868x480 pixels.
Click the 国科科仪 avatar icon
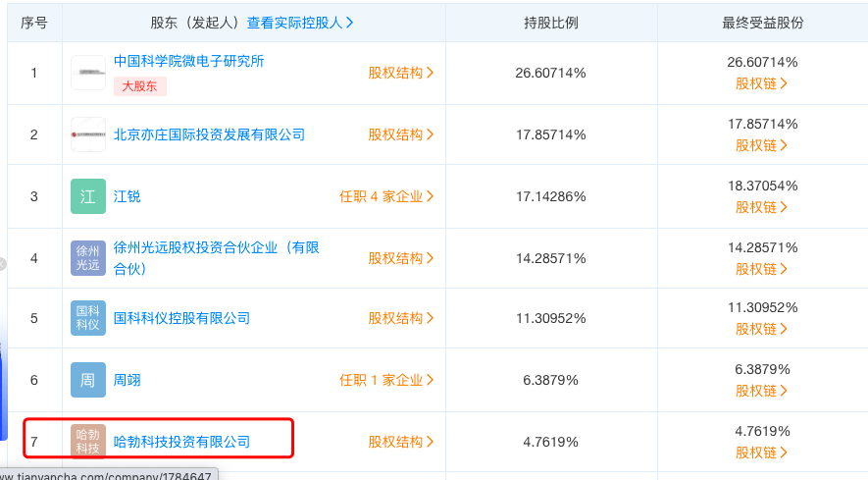(x=88, y=318)
